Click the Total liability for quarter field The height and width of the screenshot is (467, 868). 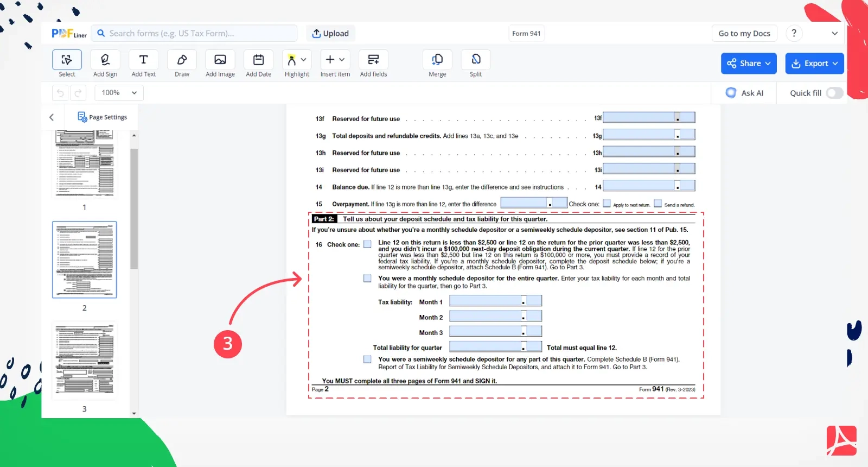(x=486, y=346)
